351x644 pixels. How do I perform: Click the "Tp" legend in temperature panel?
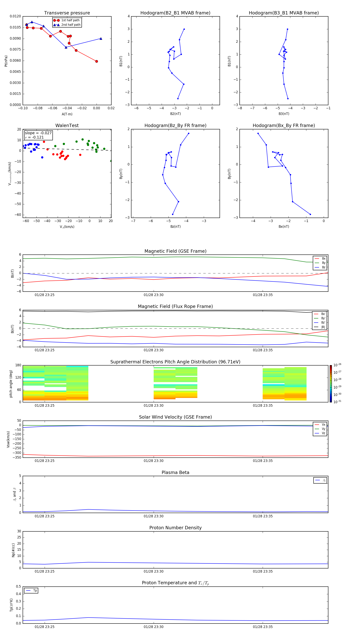(31, 591)
